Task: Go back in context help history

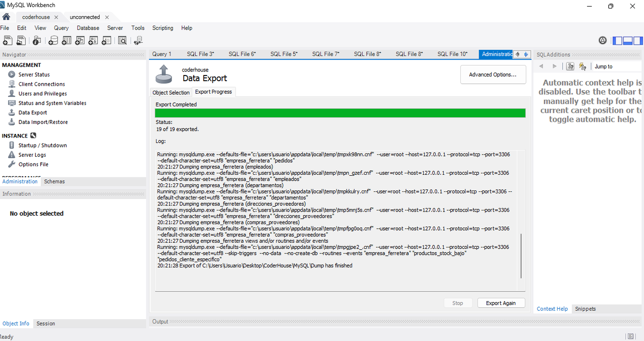Action: [541, 66]
